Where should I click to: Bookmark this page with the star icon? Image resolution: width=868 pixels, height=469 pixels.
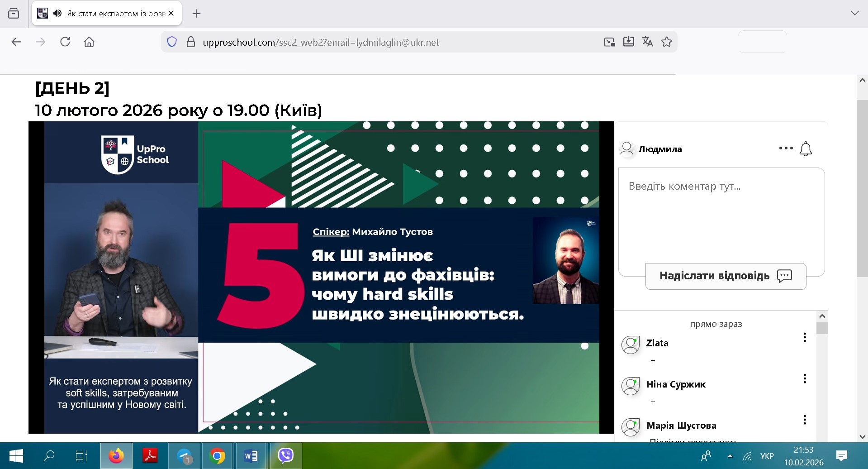pos(666,42)
